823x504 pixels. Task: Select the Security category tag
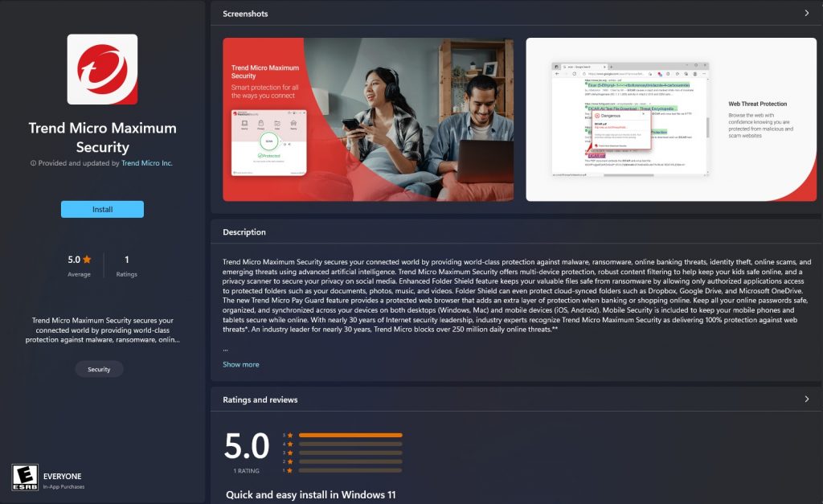click(99, 370)
